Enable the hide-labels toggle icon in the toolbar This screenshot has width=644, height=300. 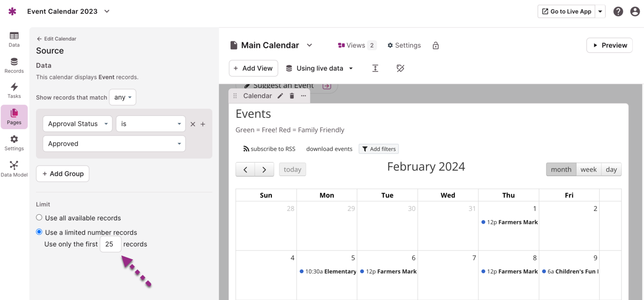[400, 68]
